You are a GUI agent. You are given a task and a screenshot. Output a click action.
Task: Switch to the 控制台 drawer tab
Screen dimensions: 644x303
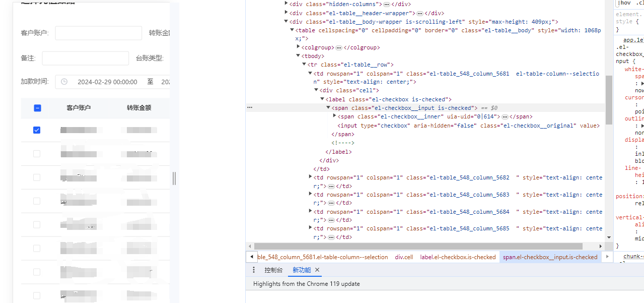click(273, 270)
